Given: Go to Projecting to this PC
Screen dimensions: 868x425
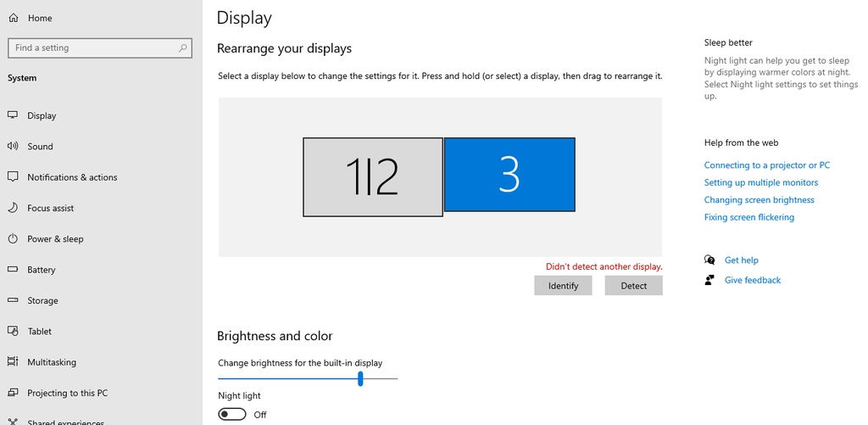Looking at the screenshot, I should click(67, 393).
